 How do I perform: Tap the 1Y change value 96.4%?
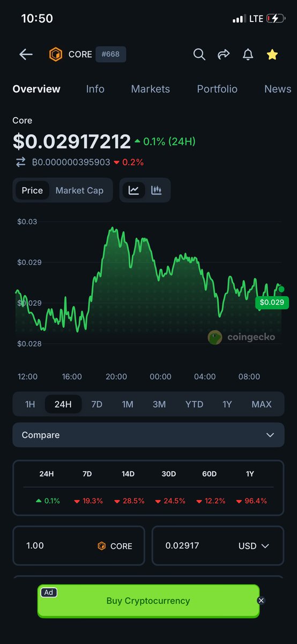251,501
